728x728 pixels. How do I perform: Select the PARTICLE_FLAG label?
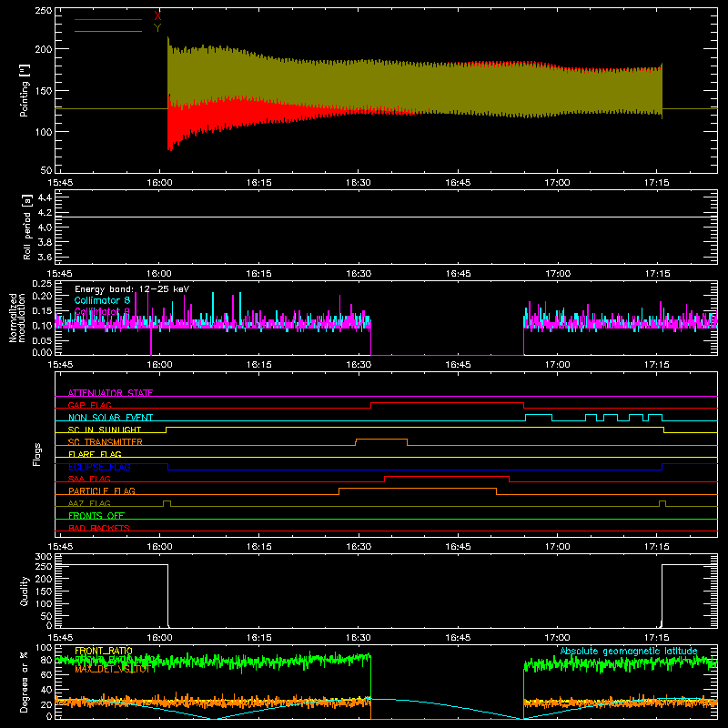(x=102, y=490)
